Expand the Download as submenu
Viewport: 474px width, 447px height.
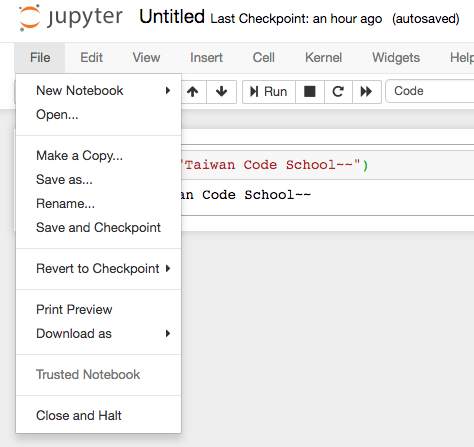point(98,334)
